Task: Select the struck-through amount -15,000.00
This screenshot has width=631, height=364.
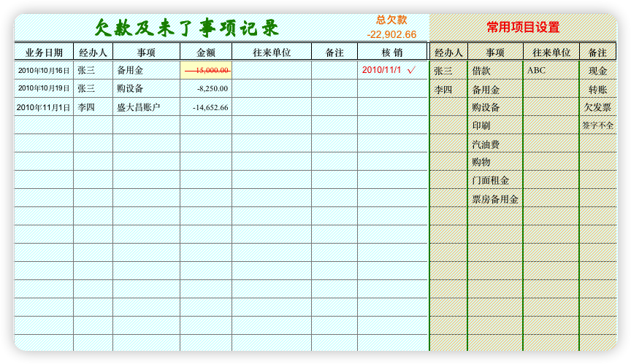Action: point(207,70)
